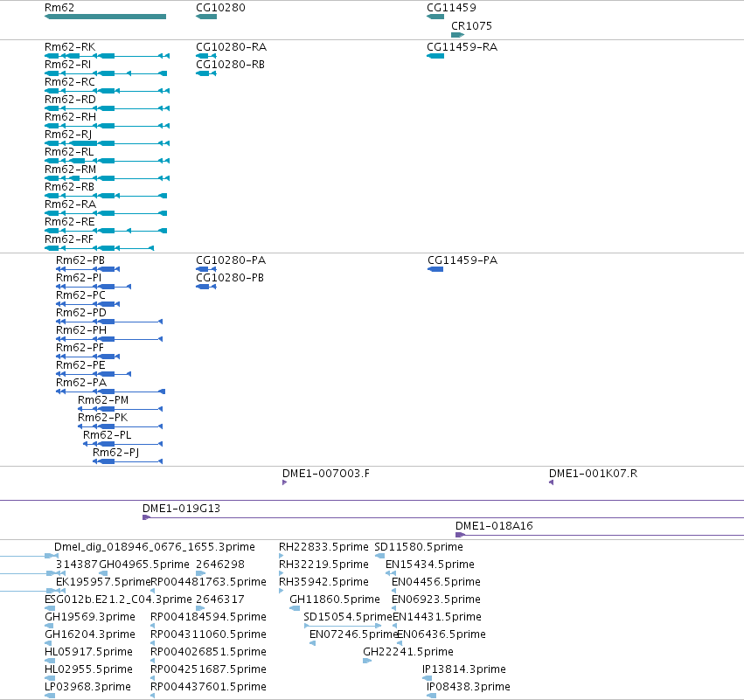
Task: Click EST SD11580.5prime
Action: pos(419,547)
